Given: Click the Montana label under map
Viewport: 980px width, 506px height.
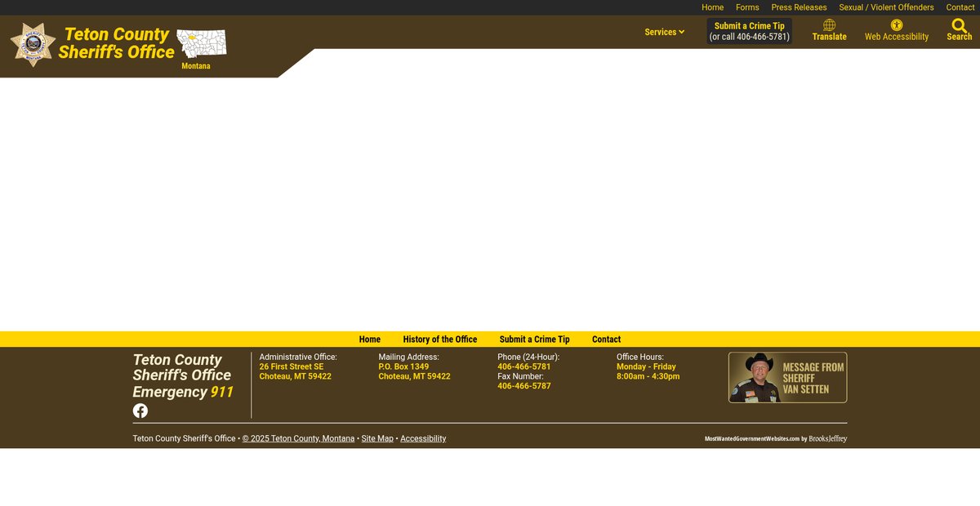Looking at the screenshot, I should (x=196, y=66).
